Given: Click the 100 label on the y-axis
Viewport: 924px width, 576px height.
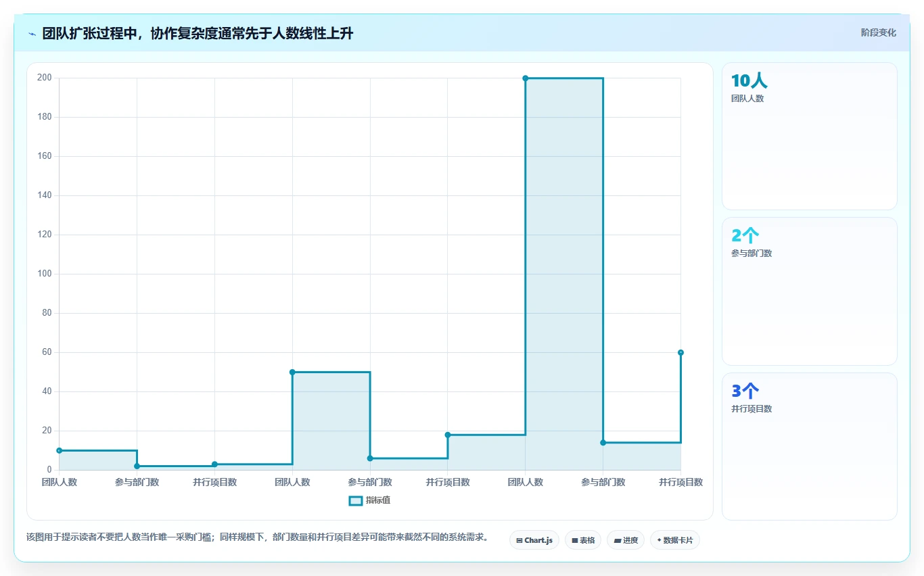Looking at the screenshot, I should click(x=45, y=274).
